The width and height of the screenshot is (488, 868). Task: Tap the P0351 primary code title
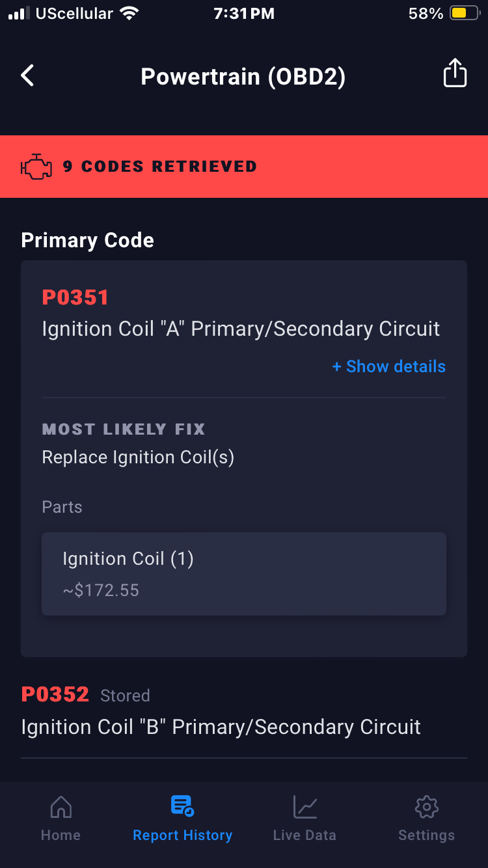[x=75, y=297]
